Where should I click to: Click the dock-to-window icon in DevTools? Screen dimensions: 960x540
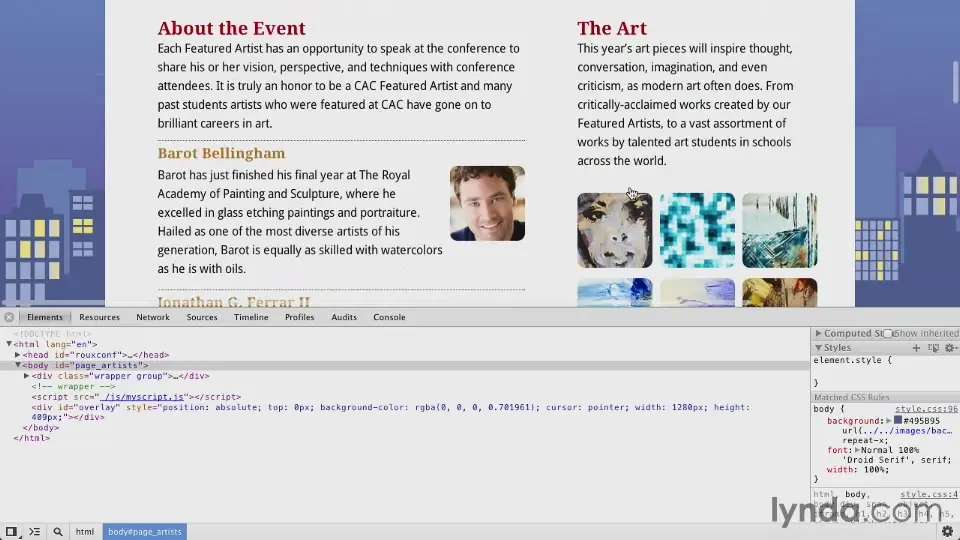[x=11, y=531]
